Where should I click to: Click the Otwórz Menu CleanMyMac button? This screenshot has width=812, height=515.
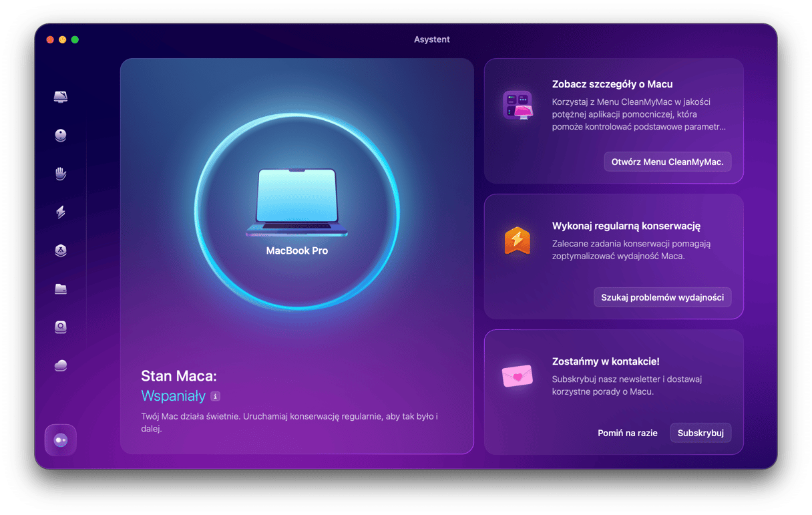tap(667, 162)
